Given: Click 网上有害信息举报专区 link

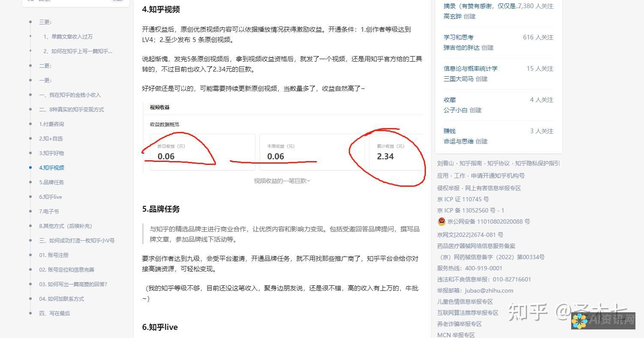Looking at the screenshot, I should (x=493, y=188).
